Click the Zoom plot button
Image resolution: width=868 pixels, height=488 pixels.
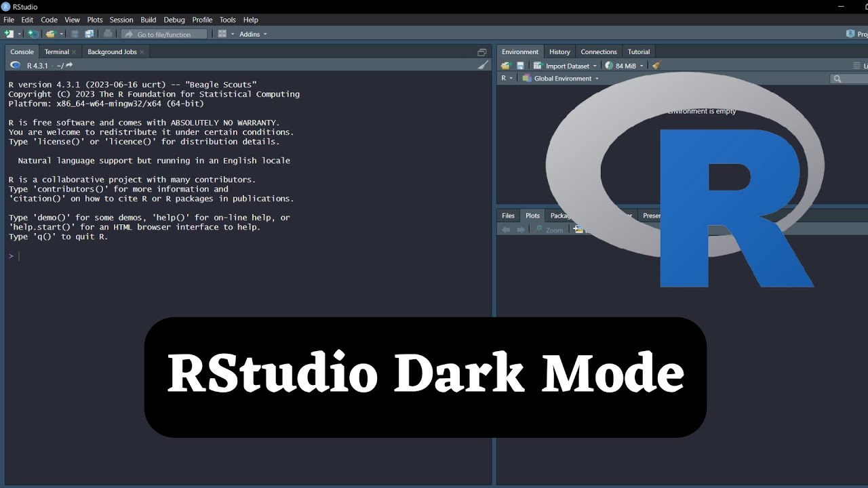[549, 230]
